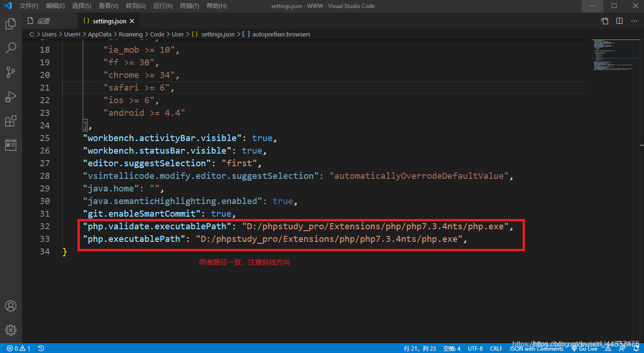Image resolution: width=644 pixels, height=353 pixels.
Task: Open the Explorer view in activity bar
Action: point(10,23)
